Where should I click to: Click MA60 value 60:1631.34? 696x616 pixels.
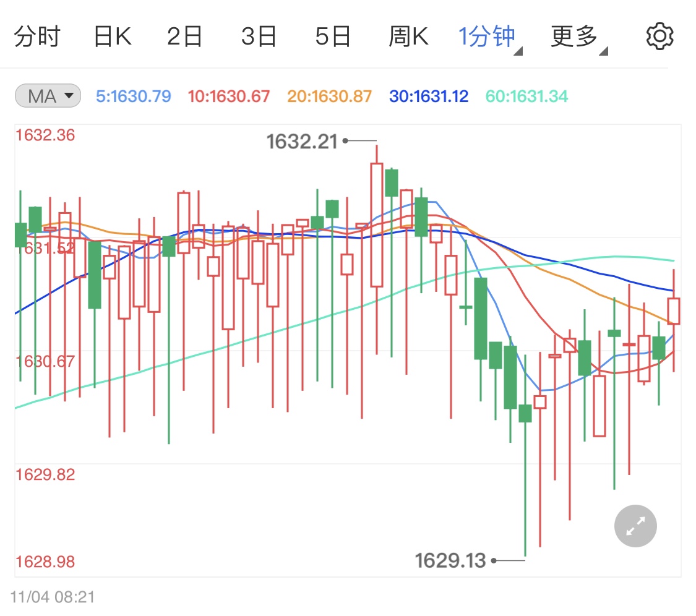(526, 96)
